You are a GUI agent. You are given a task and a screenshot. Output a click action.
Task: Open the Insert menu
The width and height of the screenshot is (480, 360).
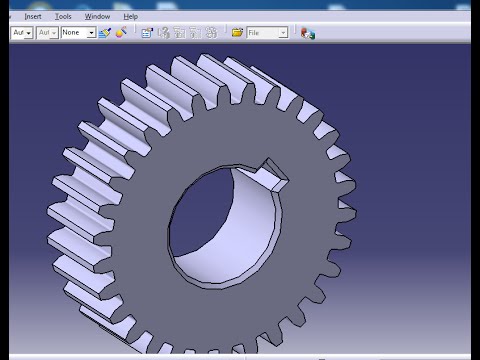point(33,16)
